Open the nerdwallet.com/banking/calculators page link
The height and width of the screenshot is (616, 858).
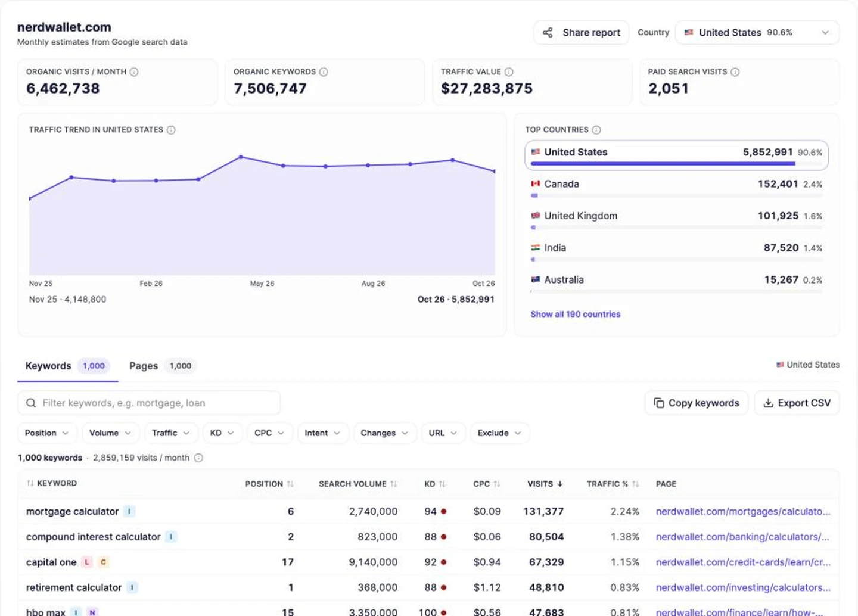[x=742, y=537]
